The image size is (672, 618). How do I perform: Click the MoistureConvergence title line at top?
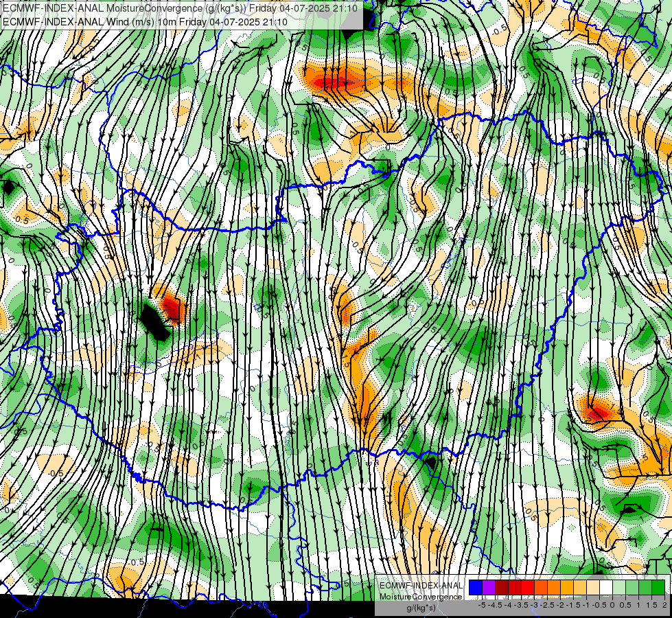coord(180,8)
